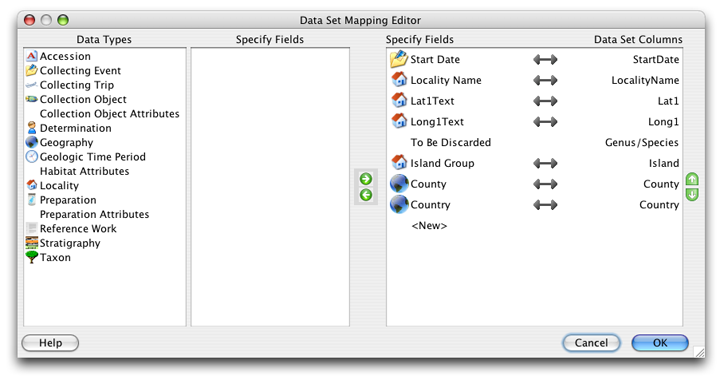Click the green left-arrow remove mapping button

[x=366, y=195]
